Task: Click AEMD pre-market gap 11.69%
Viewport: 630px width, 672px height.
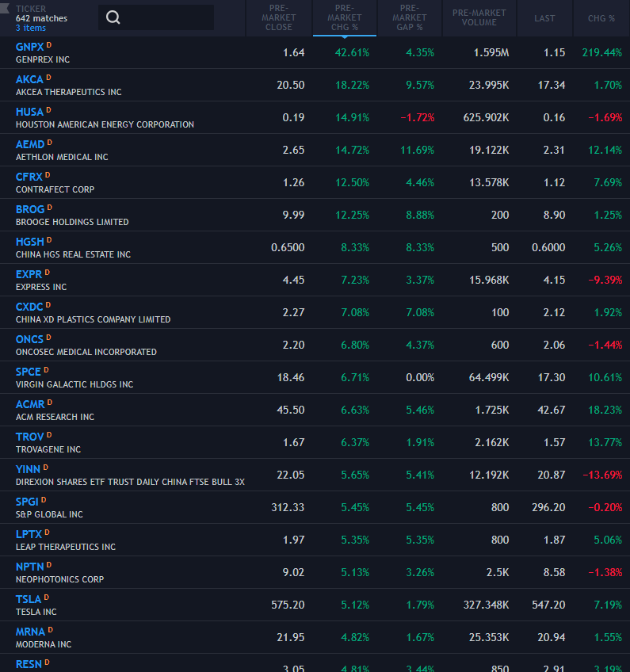Action: (418, 151)
